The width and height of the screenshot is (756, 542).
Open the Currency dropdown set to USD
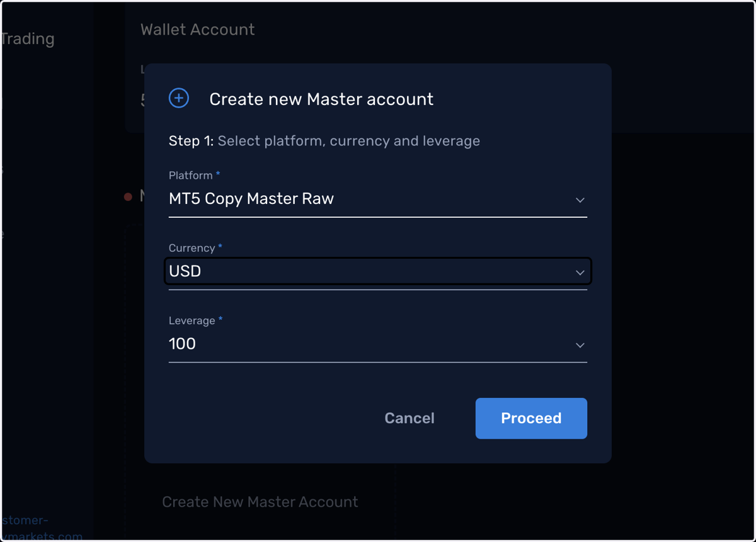pos(378,271)
